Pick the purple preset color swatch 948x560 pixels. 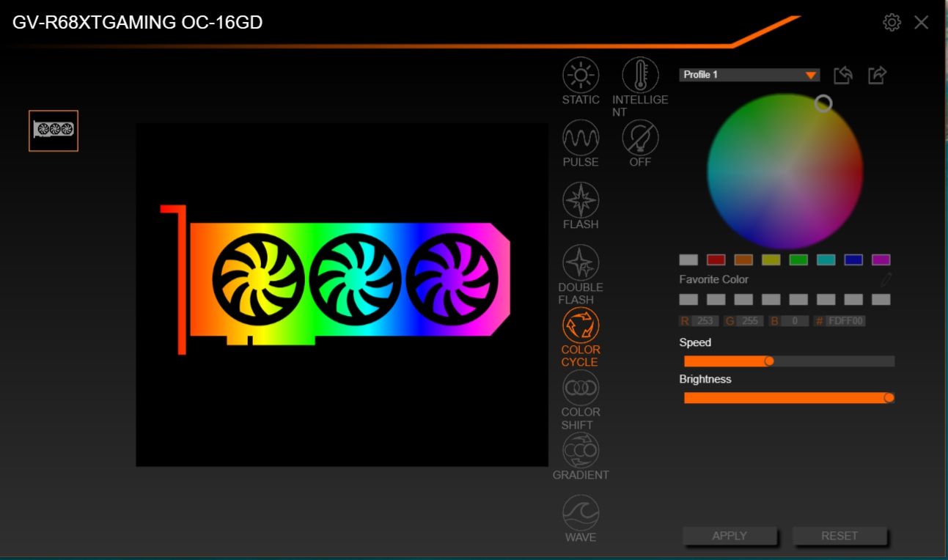click(881, 259)
